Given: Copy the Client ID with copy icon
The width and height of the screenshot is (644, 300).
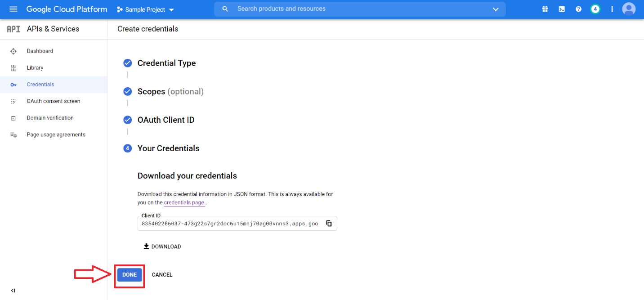Looking at the screenshot, I should [x=329, y=224].
